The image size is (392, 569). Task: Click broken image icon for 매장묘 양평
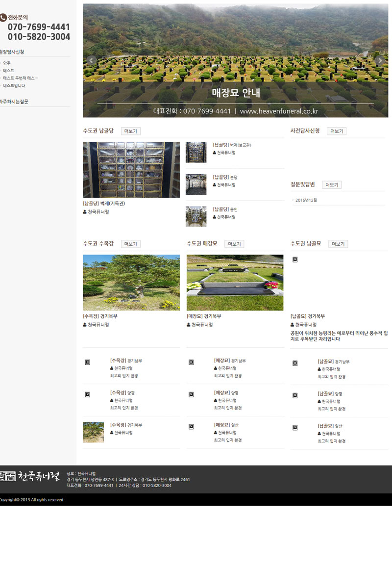[191, 394]
